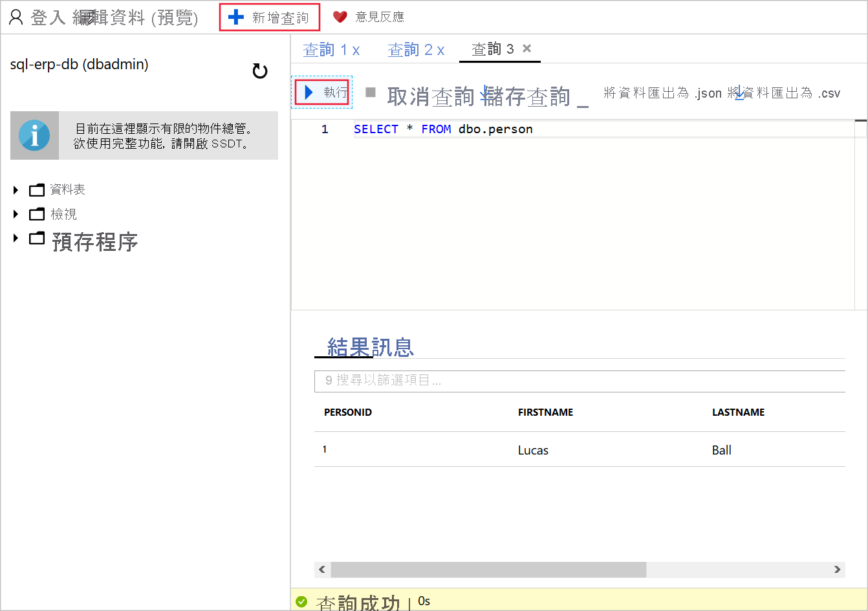The image size is (868, 611).
Task: Click the download arrow icon before .csv export
Action: 739,92
